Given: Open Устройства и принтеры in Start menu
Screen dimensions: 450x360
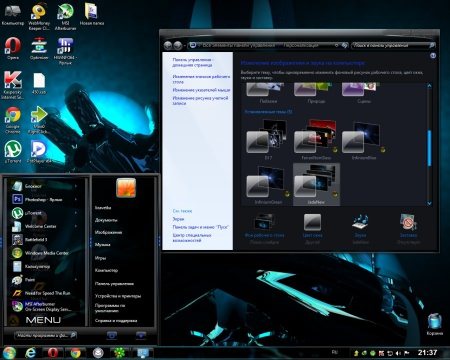Looking at the screenshot, I should [118, 296].
